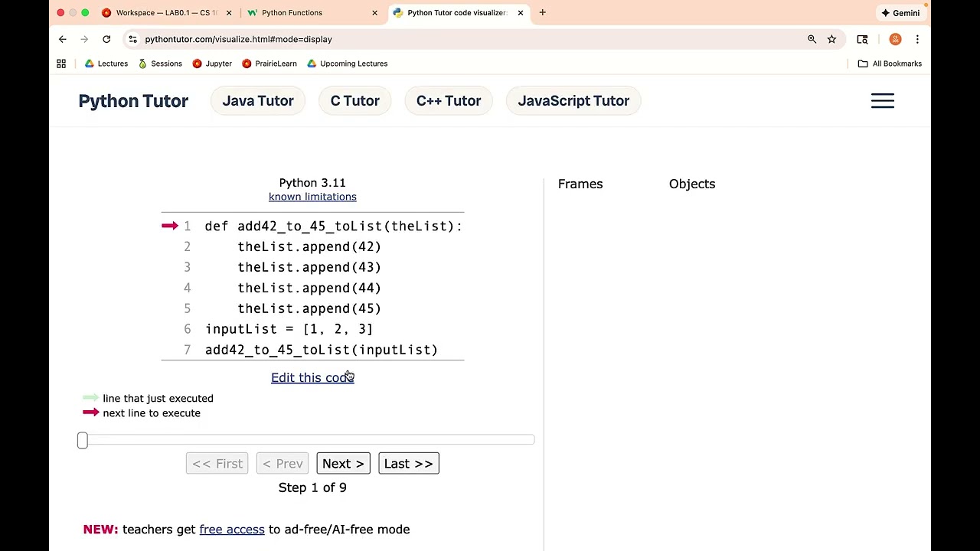The height and width of the screenshot is (551, 980).
Task: Go to C Tutor
Action: 354,101
